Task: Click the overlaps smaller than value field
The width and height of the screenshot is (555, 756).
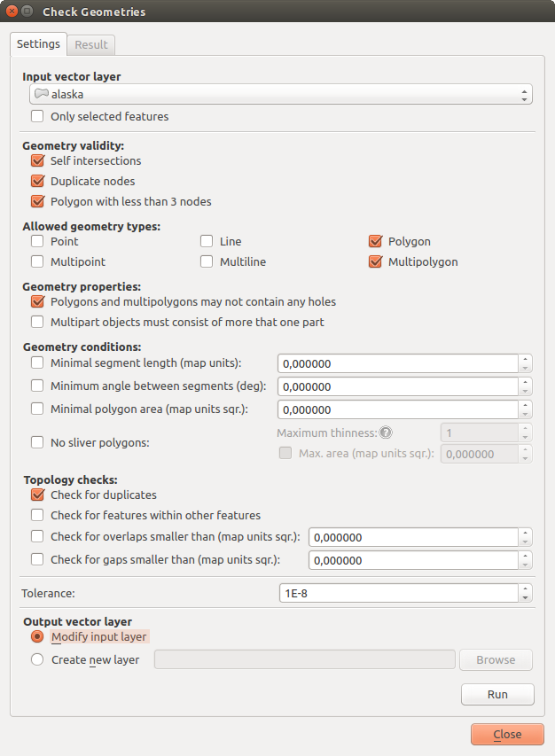Action: coord(412,537)
